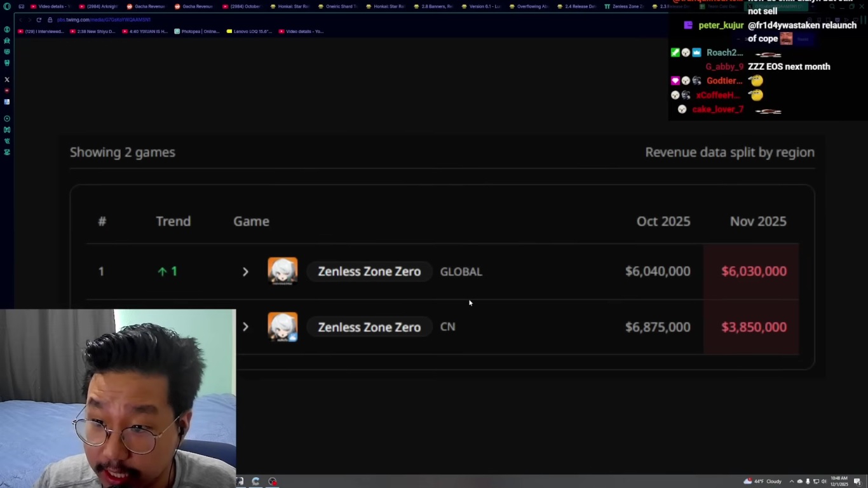The height and width of the screenshot is (488, 868).
Task: Click chat username 'peter_kujur'
Action: click(x=721, y=25)
